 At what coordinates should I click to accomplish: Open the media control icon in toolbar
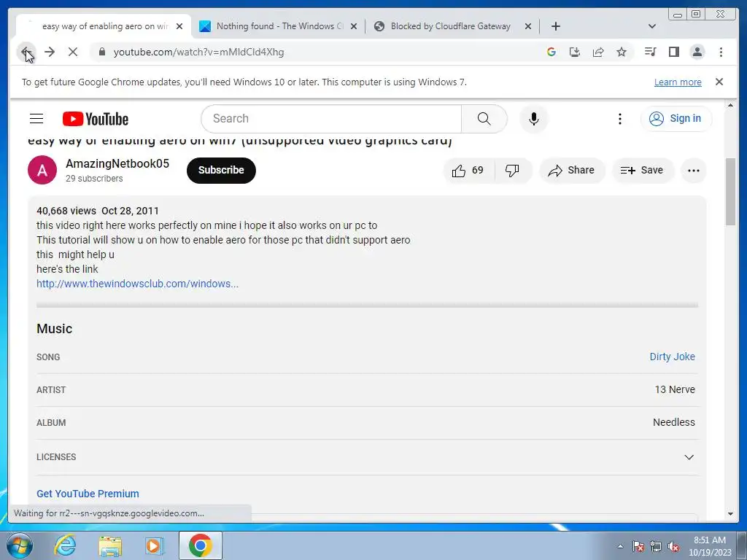point(650,52)
